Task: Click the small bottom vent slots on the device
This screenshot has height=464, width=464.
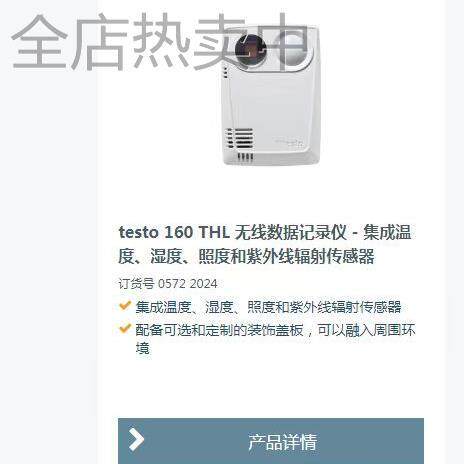Action: pyautogui.click(x=245, y=157)
